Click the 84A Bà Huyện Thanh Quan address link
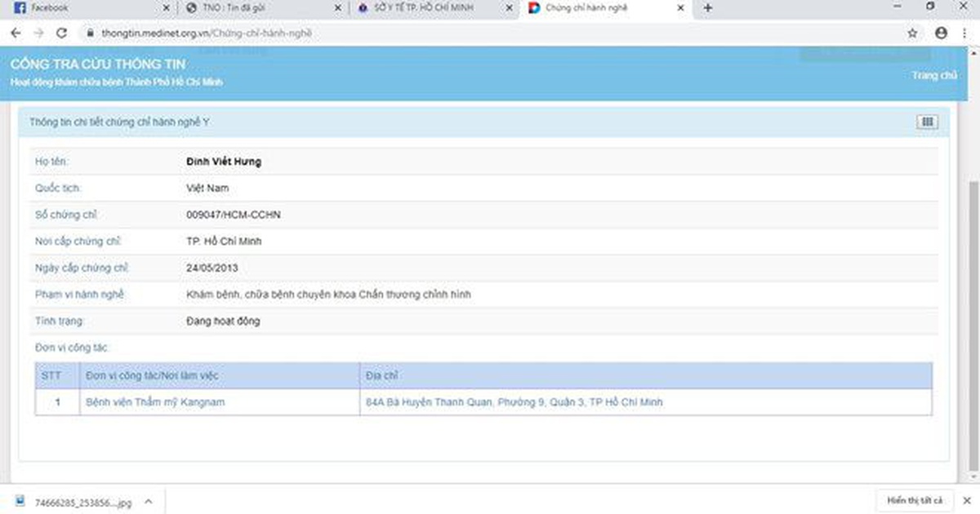The height and width of the screenshot is (514, 980). (x=514, y=402)
